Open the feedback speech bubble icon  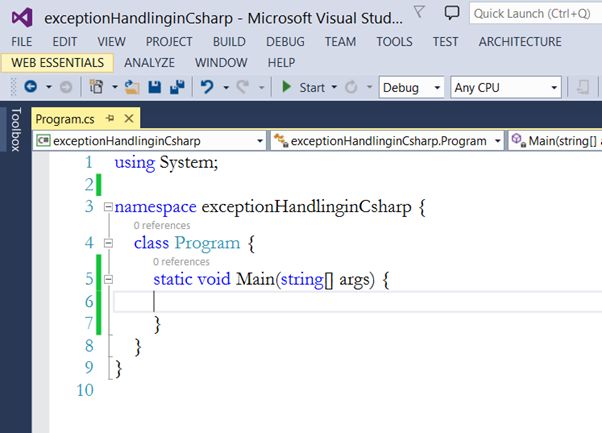pos(452,12)
